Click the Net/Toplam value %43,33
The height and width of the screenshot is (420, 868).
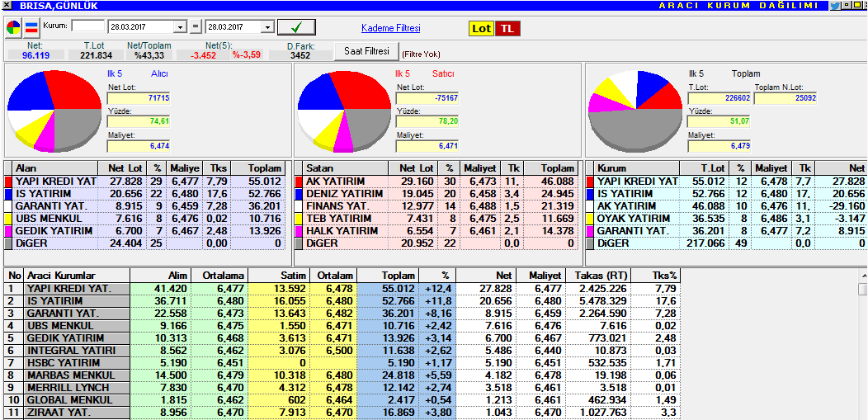click(x=149, y=55)
